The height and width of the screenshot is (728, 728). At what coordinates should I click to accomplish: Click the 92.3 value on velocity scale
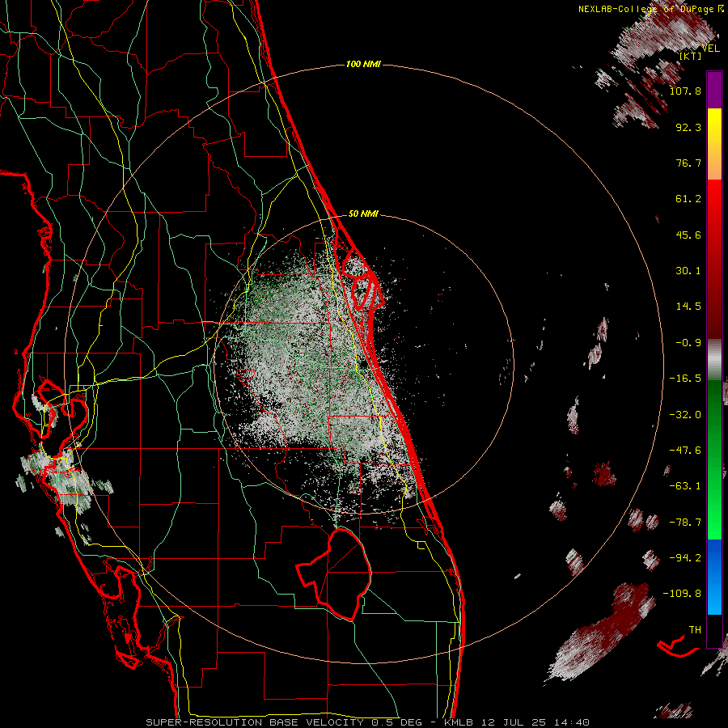pyautogui.click(x=688, y=127)
